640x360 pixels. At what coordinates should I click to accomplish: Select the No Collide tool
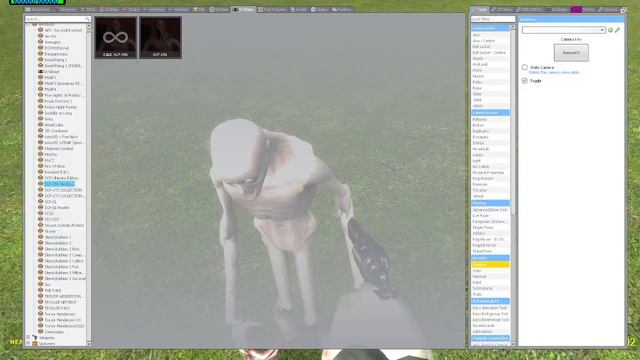490,167
